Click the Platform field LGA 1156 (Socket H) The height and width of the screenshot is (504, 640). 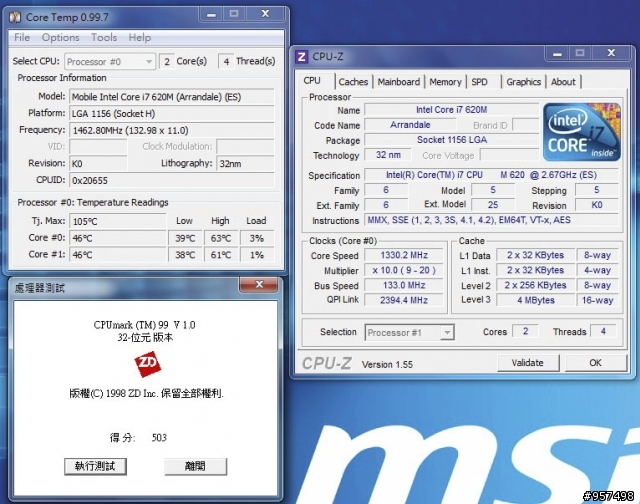[x=171, y=114]
